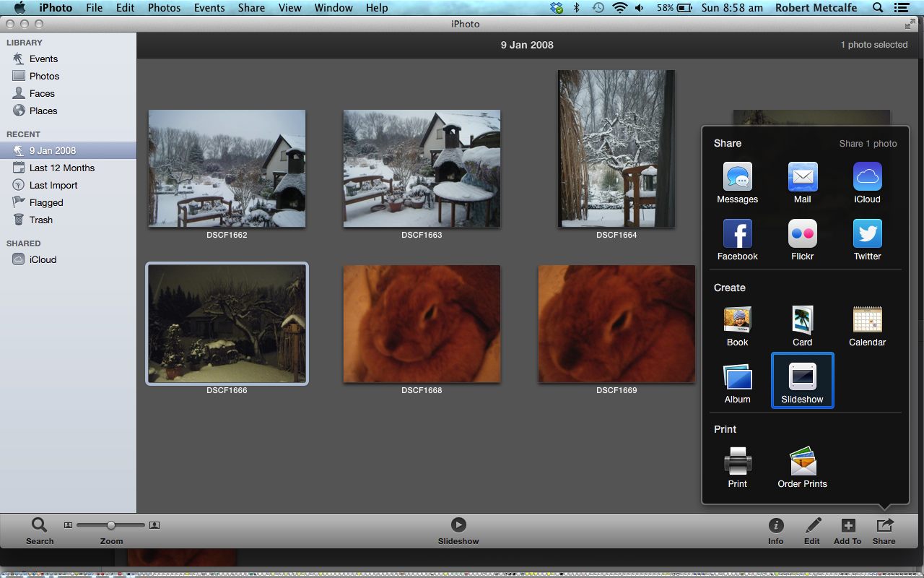Open the Edit menu in menu bar
The image size is (924, 578).
click(125, 8)
